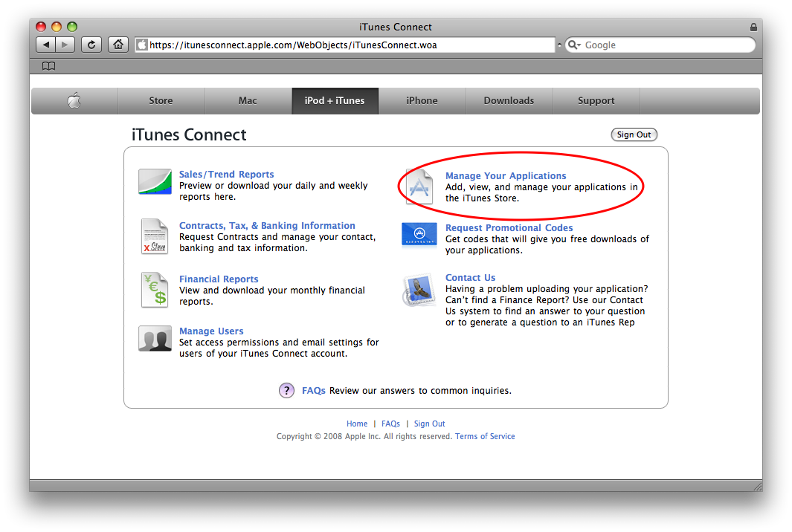Image resolution: width=792 pixels, height=532 pixels.
Task: Open the iPhone tab
Action: pos(422,101)
